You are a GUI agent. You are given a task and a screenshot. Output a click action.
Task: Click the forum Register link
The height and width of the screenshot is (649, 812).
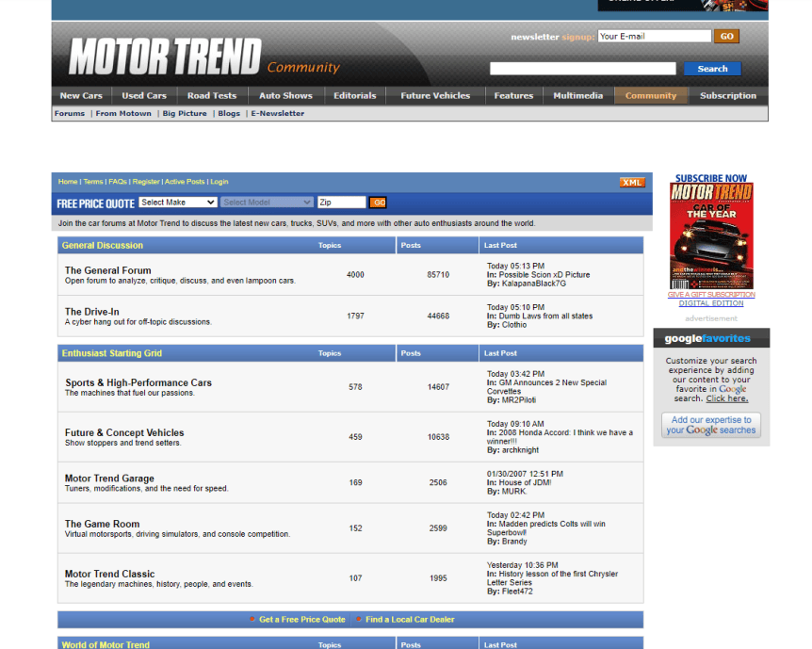[145, 182]
